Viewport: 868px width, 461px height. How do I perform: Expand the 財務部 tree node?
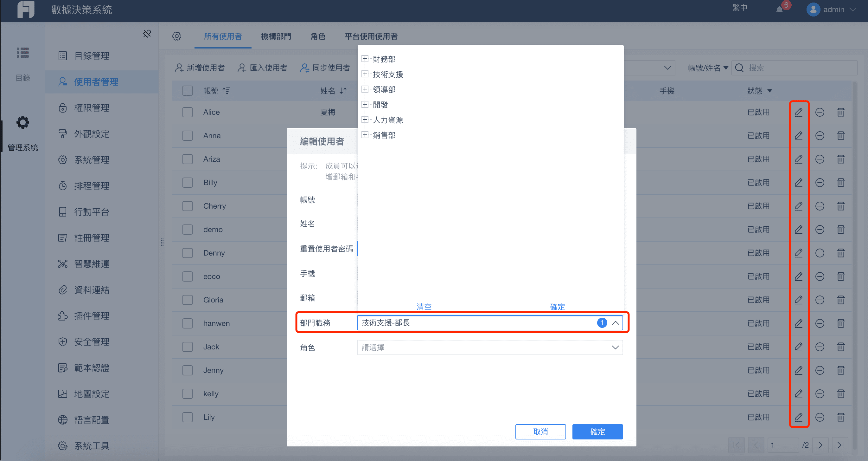pos(365,59)
